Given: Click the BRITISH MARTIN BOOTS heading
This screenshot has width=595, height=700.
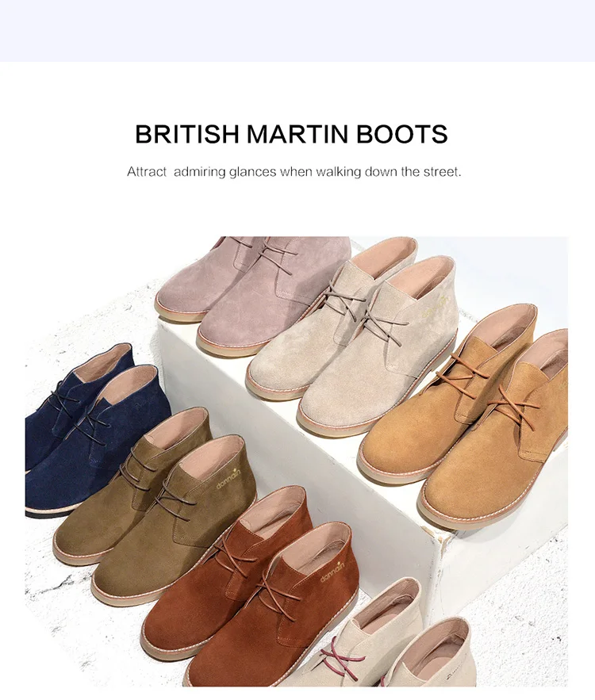Looking at the screenshot, I should 291,134.
